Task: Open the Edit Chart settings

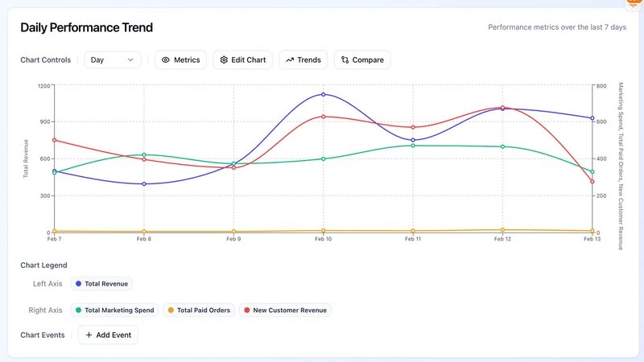Action: [243, 60]
